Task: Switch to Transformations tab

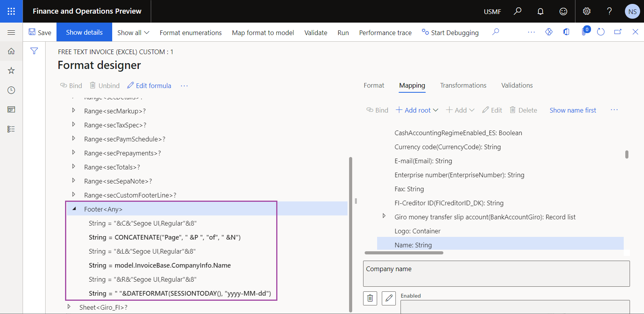Action: (x=463, y=85)
